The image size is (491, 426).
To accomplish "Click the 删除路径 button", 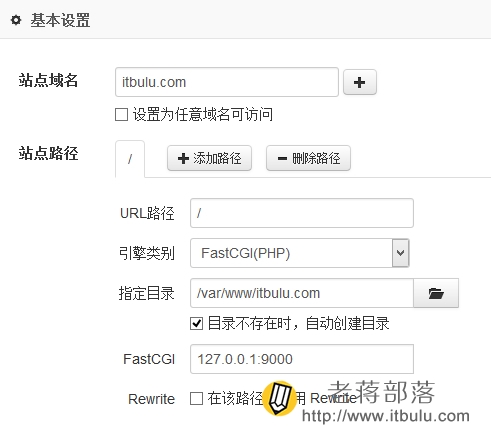I will click(308, 158).
